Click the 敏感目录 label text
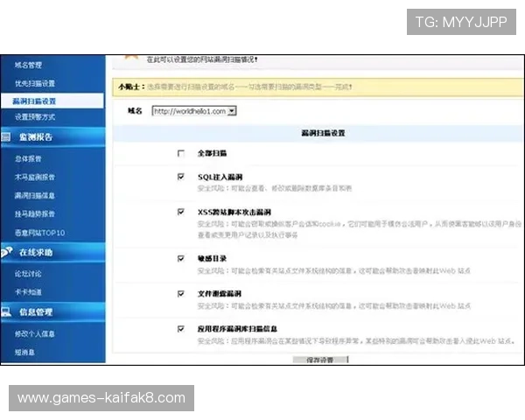The height and width of the screenshot is (420, 525). (x=212, y=259)
